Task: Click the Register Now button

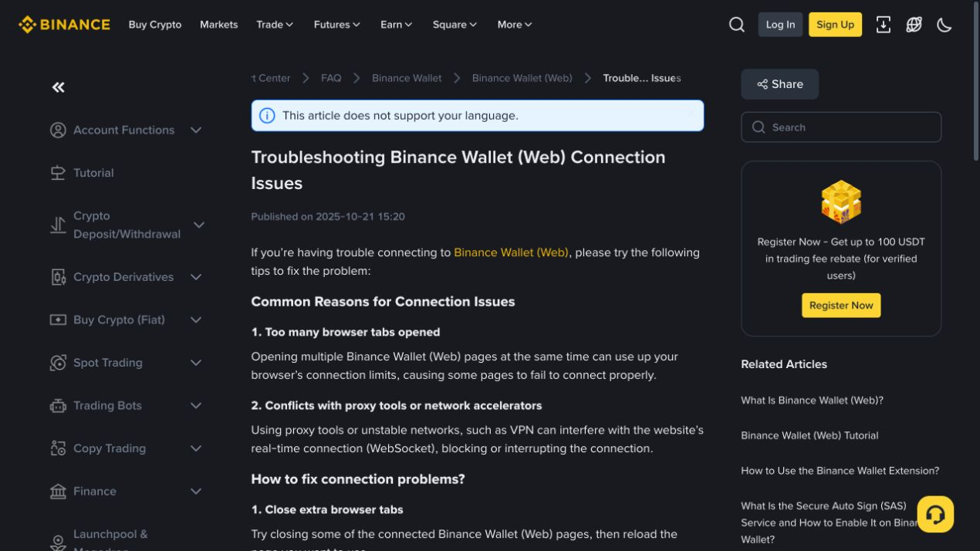Action: click(x=841, y=306)
